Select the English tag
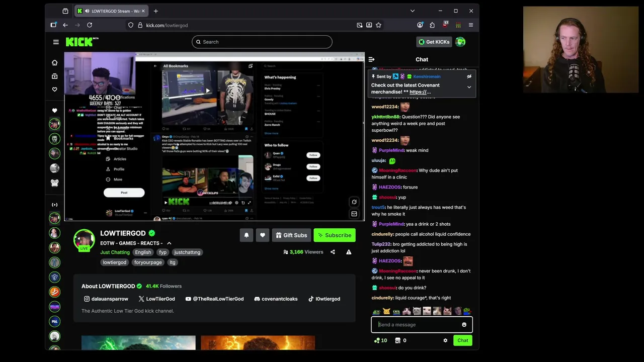 click(143, 252)
